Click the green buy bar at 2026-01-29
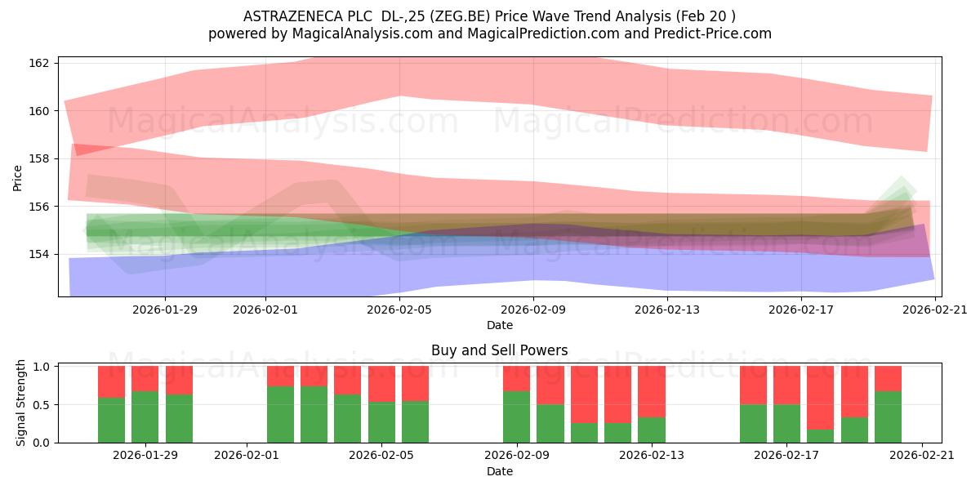Screen dimensions: 980x490 [145, 416]
